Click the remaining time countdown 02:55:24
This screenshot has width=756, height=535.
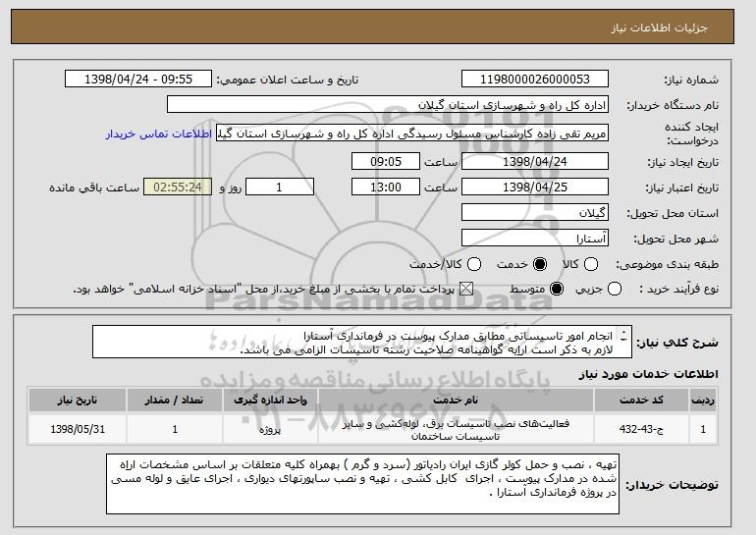[178, 187]
